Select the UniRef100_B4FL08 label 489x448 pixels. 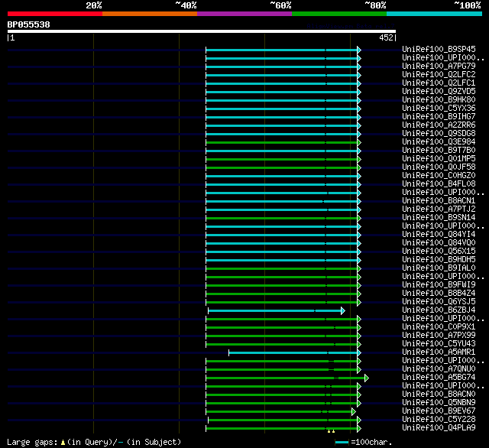pyautogui.click(x=439, y=184)
